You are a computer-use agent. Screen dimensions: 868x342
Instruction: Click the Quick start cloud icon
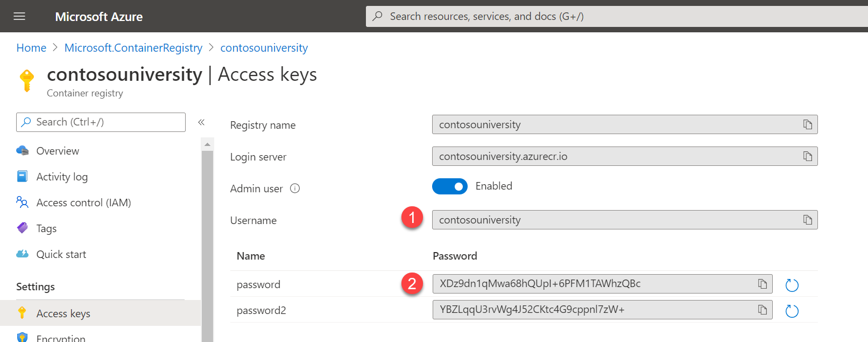tap(23, 254)
